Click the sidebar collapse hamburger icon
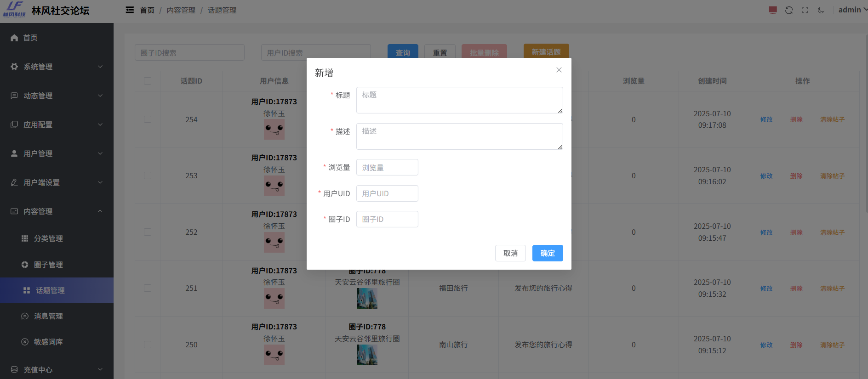The height and width of the screenshot is (379, 868). coord(130,10)
